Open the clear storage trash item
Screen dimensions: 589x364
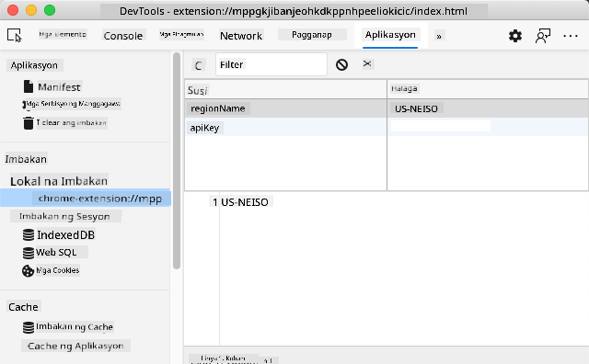[64, 122]
